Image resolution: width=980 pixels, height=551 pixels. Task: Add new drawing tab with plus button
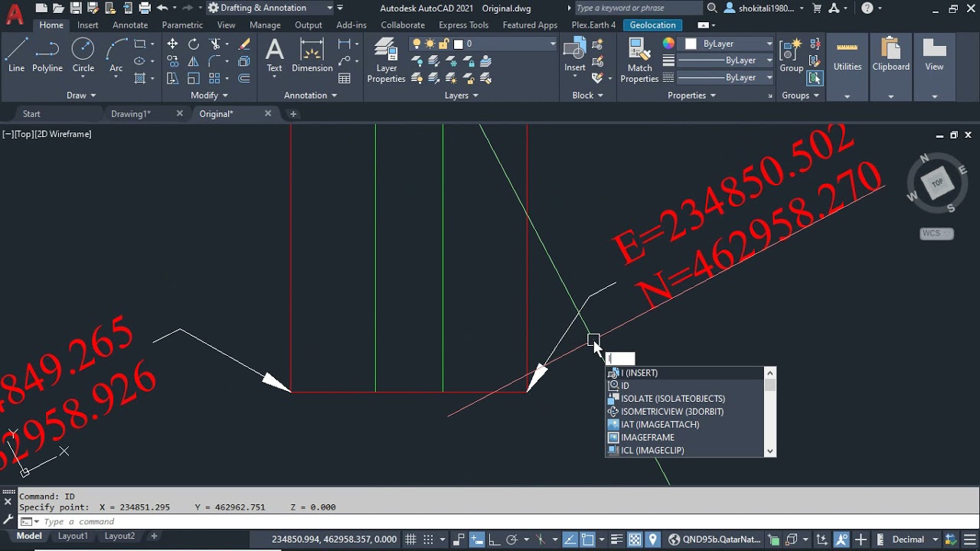(x=292, y=114)
